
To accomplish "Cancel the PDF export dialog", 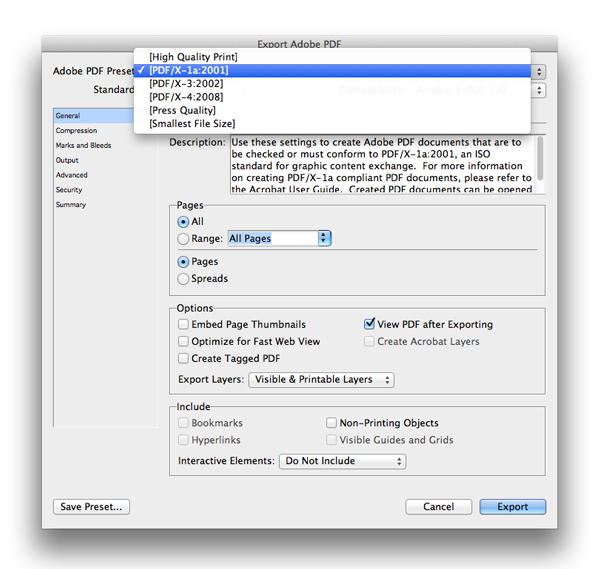I will [x=439, y=507].
